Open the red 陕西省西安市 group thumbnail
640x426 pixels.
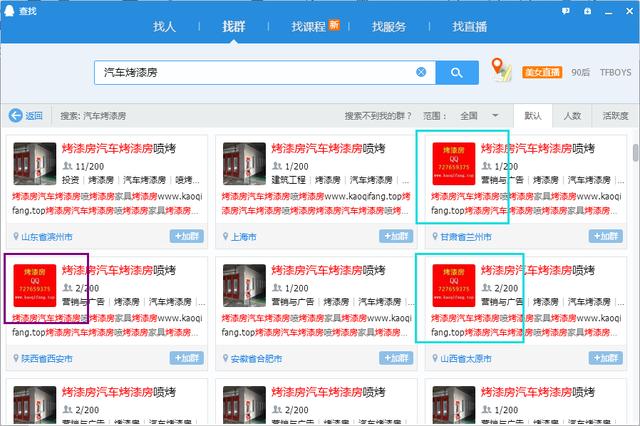tap(35, 286)
